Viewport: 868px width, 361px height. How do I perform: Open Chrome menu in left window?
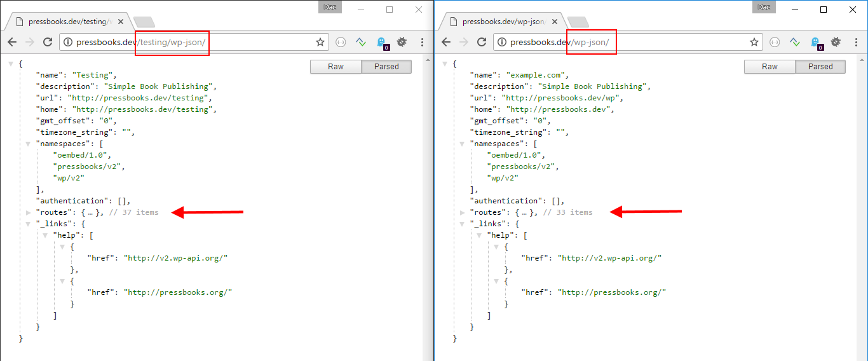423,42
